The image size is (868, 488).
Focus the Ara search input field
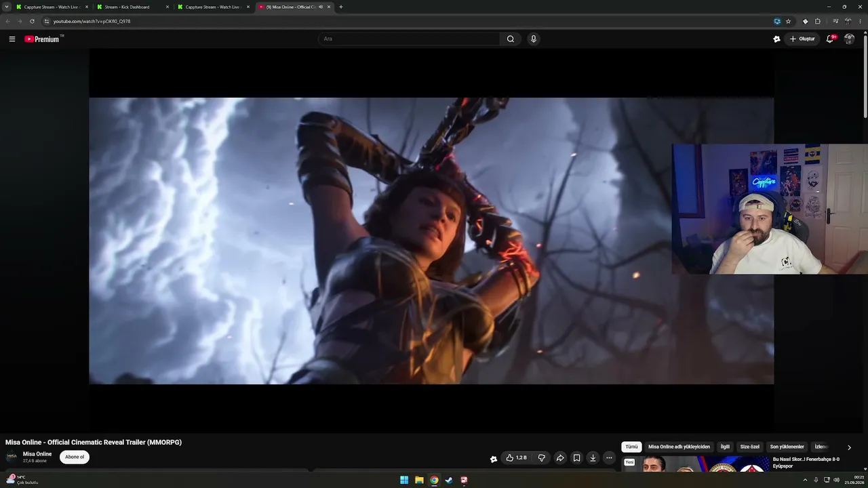410,39
